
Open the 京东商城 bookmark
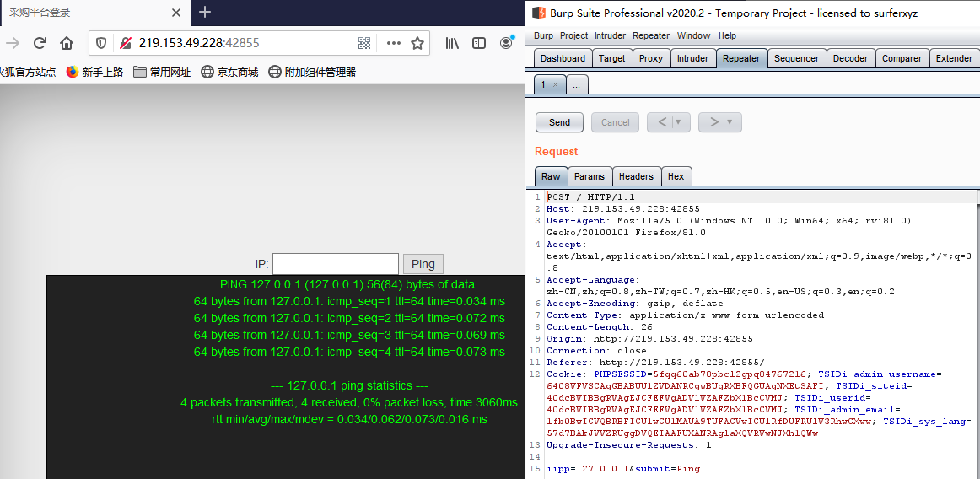(x=229, y=72)
